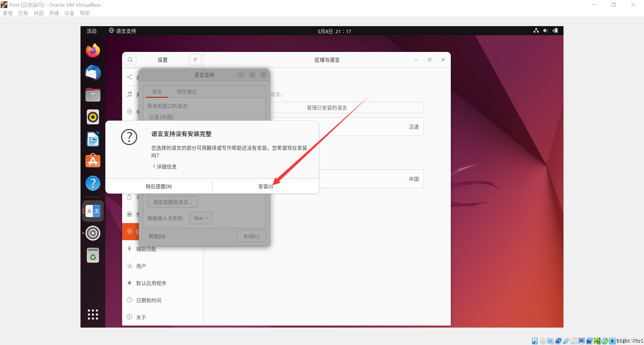Image resolution: width=644 pixels, height=345 pixels.
Task: Select 辅助功能 in the Settings sidebar
Action: click(163, 249)
